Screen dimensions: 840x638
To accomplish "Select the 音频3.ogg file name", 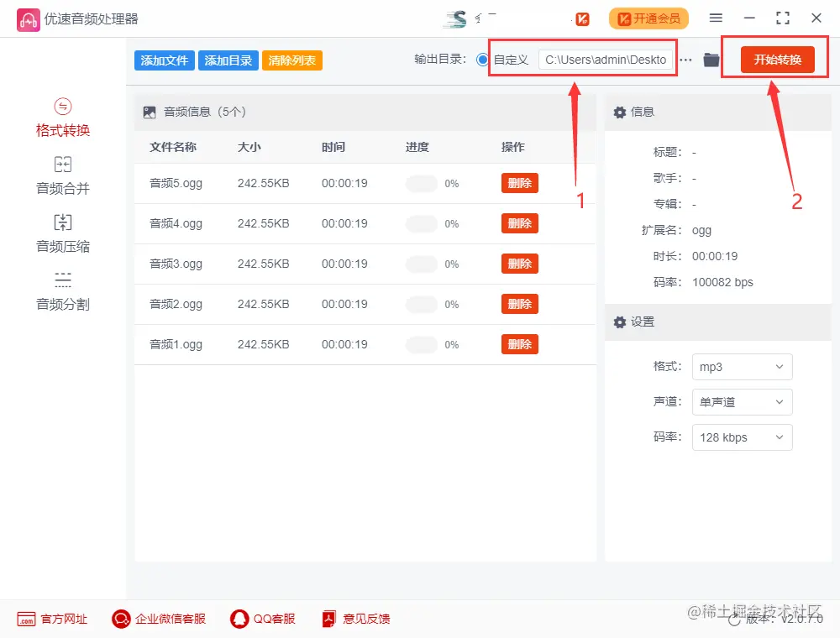I will coord(176,264).
